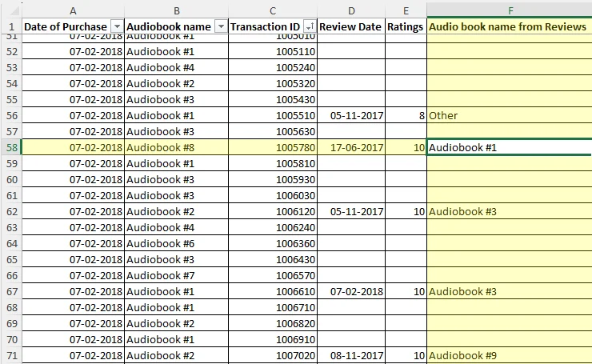
Task: Click the Review Date header cell
Action: 351,27
